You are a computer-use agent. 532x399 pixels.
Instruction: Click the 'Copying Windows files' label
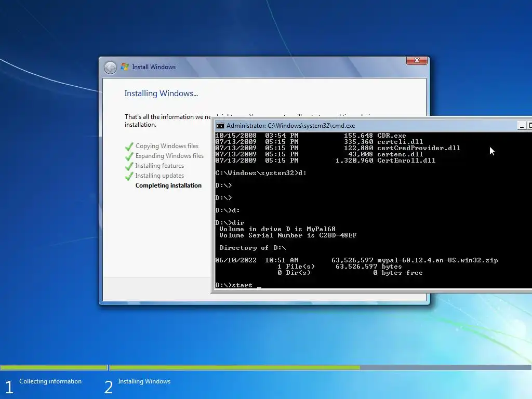pos(167,146)
